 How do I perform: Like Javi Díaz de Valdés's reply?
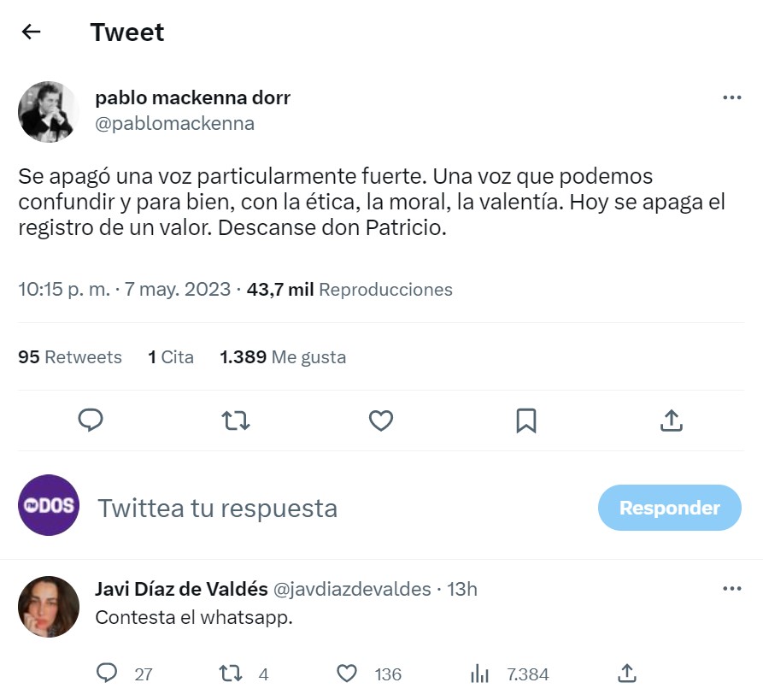347,674
